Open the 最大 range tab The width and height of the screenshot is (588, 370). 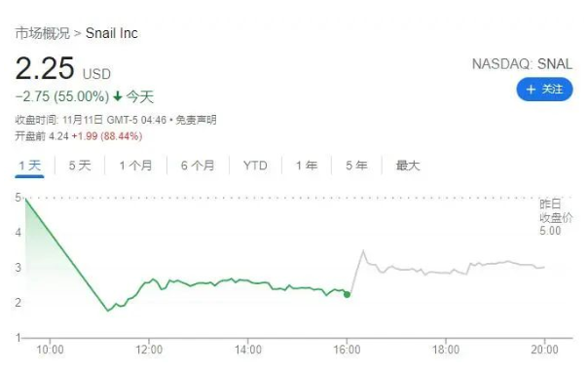[408, 166]
